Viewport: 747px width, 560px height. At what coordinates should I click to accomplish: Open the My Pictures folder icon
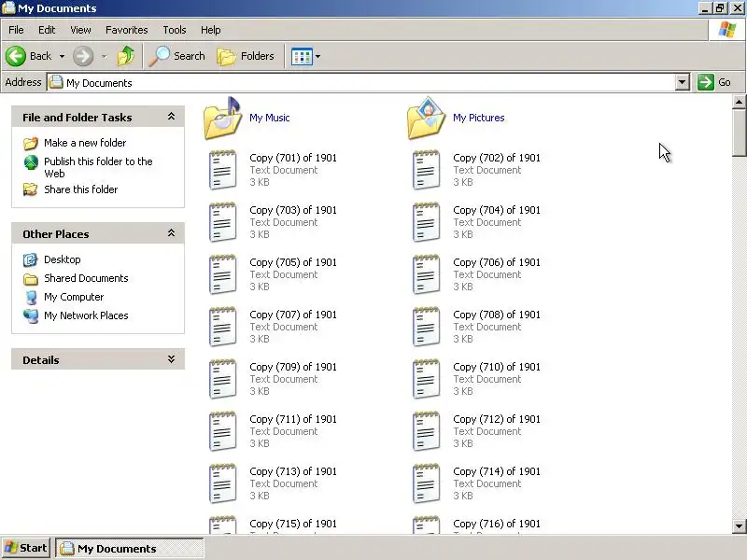(x=427, y=119)
